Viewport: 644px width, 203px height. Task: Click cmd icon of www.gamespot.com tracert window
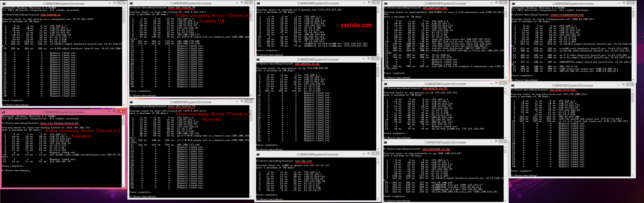pyautogui.click(x=386, y=4)
